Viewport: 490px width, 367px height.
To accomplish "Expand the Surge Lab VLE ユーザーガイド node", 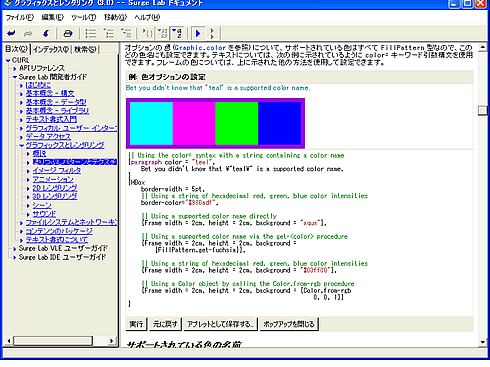I will [15, 249].
